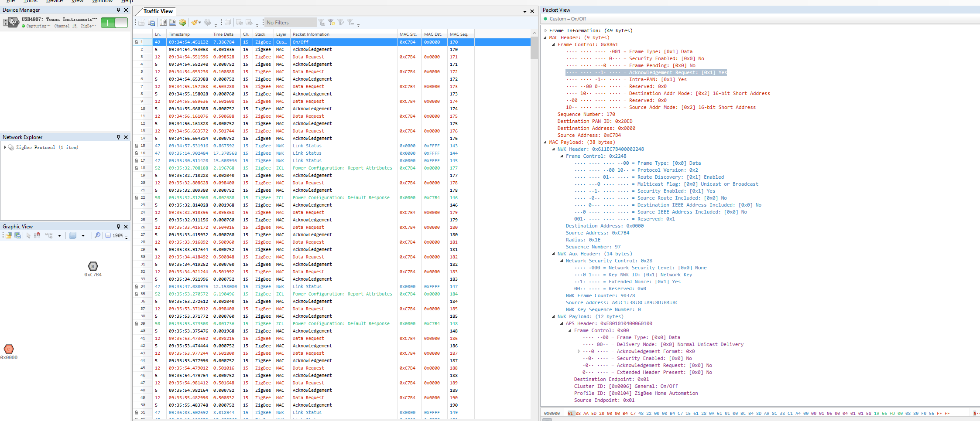Collapse the NWK Aux Header section
The width and height of the screenshot is (980, 421).
554,254
